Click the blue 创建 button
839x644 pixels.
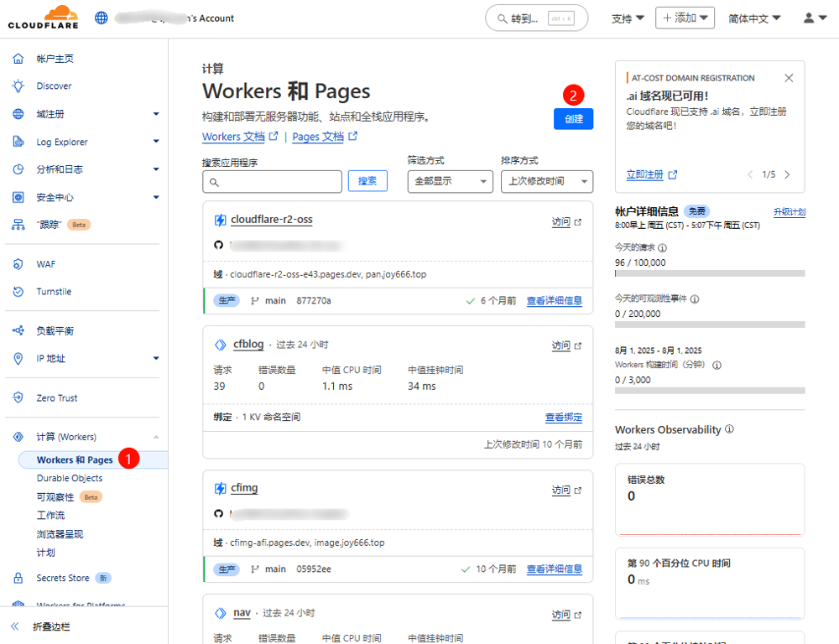pyautogui.click(x=573, y=119)
